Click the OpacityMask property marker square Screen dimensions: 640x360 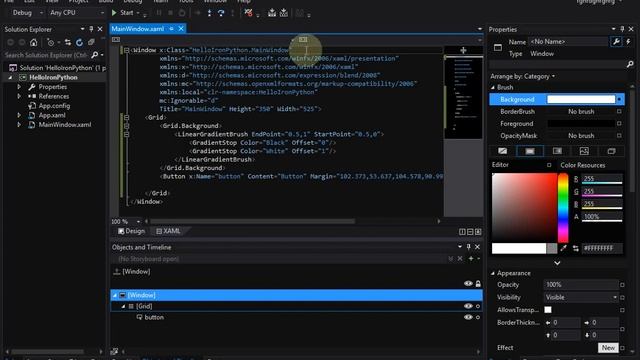click(x=619, y=136)
